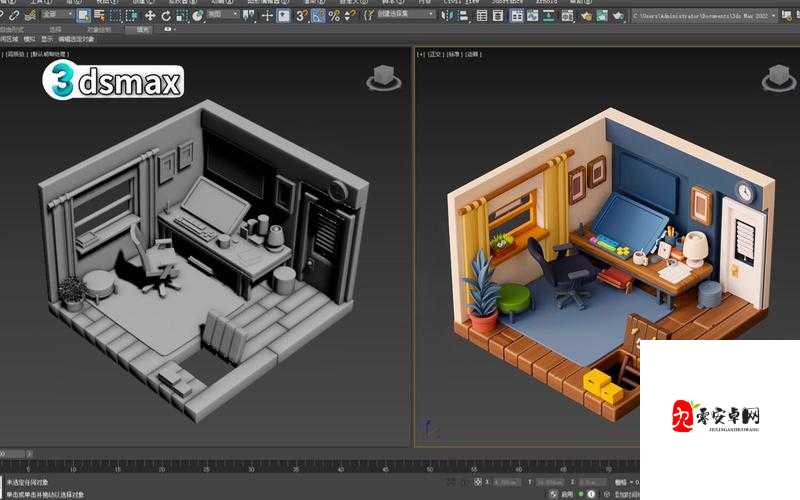The image size is (800, 500).
Task: Toggle Window/Crossing selection mode
Action: (x=132, y=16)
